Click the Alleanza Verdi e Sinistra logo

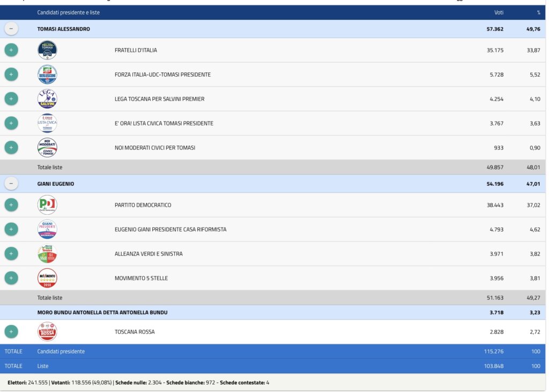(47, 254)
